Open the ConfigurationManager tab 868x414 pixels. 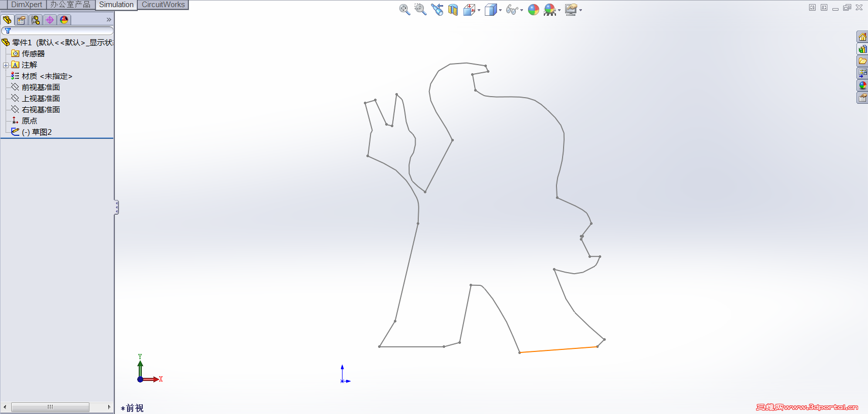coord(36,20)
